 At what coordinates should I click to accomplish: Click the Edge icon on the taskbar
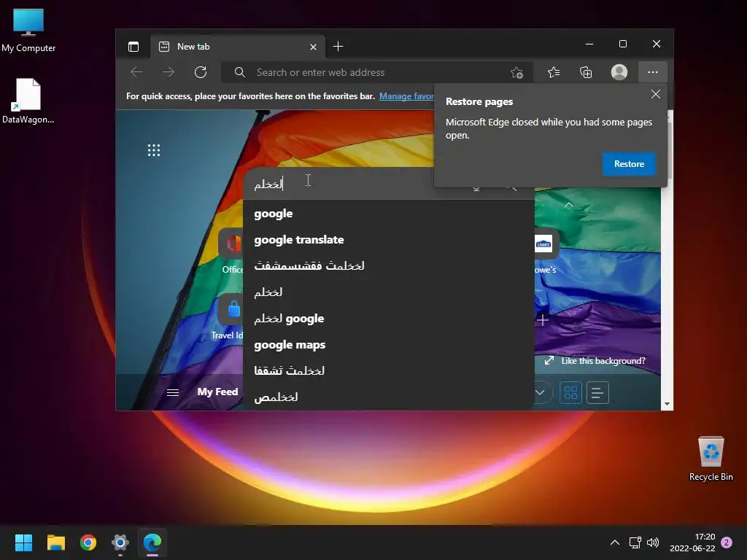tap(152, 542)
